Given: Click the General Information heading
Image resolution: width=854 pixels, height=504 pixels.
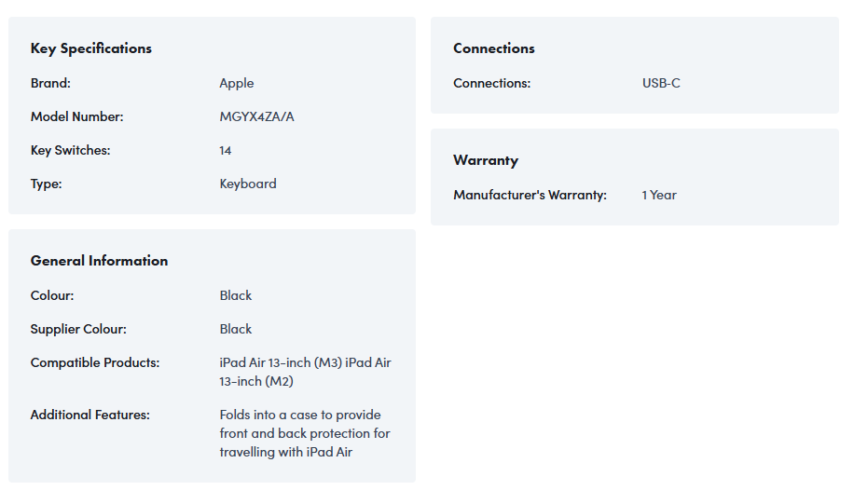Looking at the screenshot, I should click(x=99, y=261).
